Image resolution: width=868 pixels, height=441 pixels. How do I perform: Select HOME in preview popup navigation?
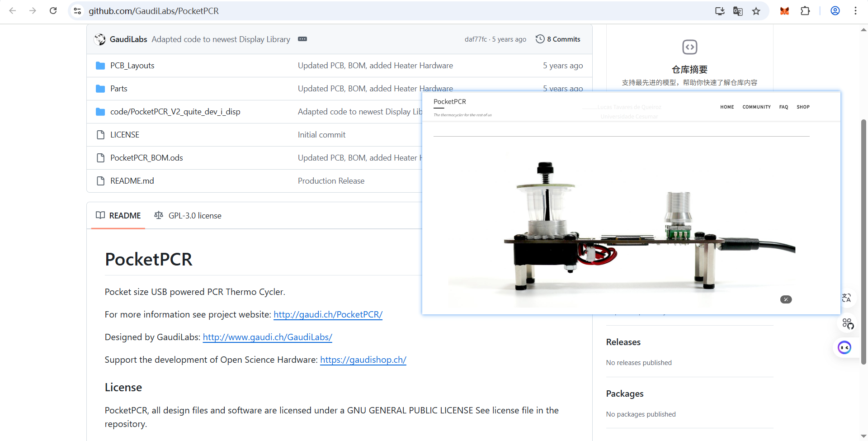tap(727, 107)
